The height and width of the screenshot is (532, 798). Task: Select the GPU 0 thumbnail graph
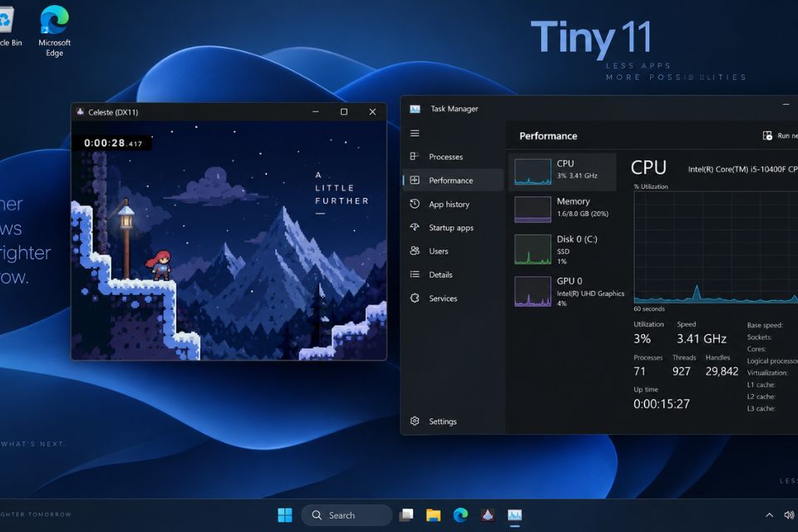[532, 291]
